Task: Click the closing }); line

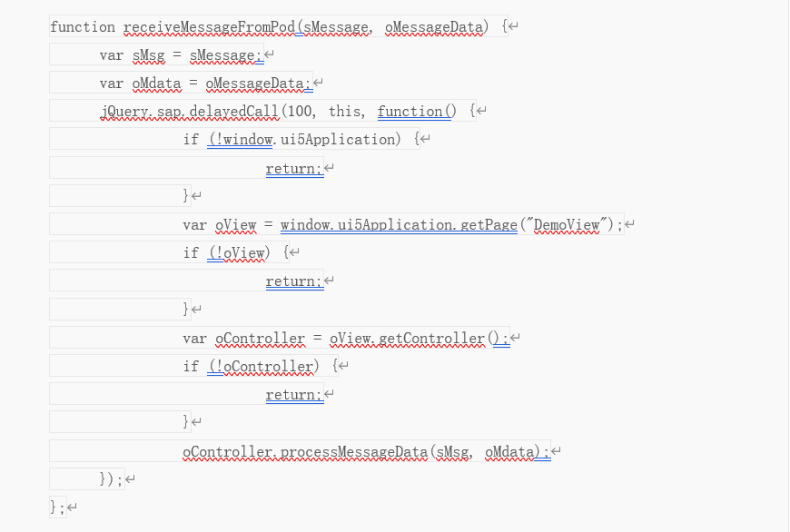Action: tap(112, 478)
